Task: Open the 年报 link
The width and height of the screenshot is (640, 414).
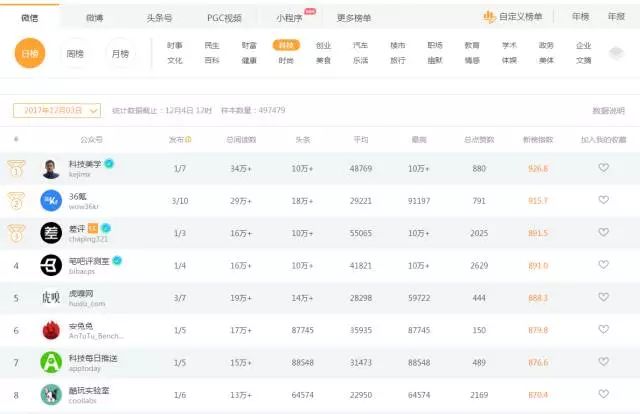Action: coord(616,17)
